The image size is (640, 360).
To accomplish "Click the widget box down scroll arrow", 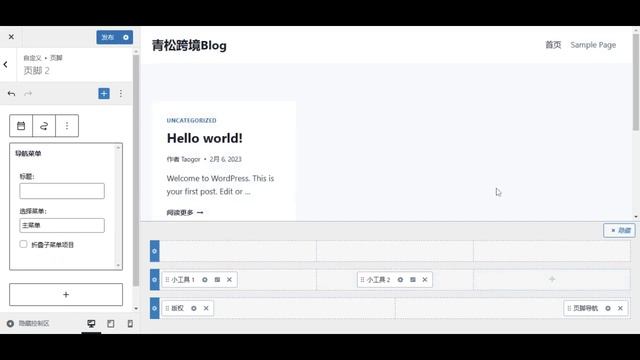I will [118, 265].
